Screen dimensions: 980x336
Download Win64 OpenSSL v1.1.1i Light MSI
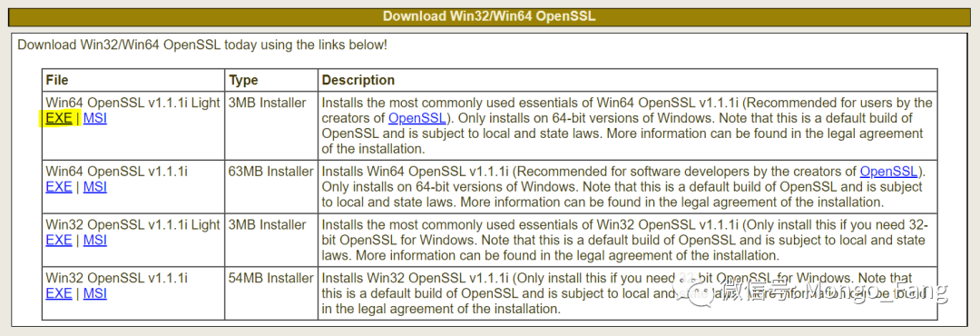(x=95, y=118)
